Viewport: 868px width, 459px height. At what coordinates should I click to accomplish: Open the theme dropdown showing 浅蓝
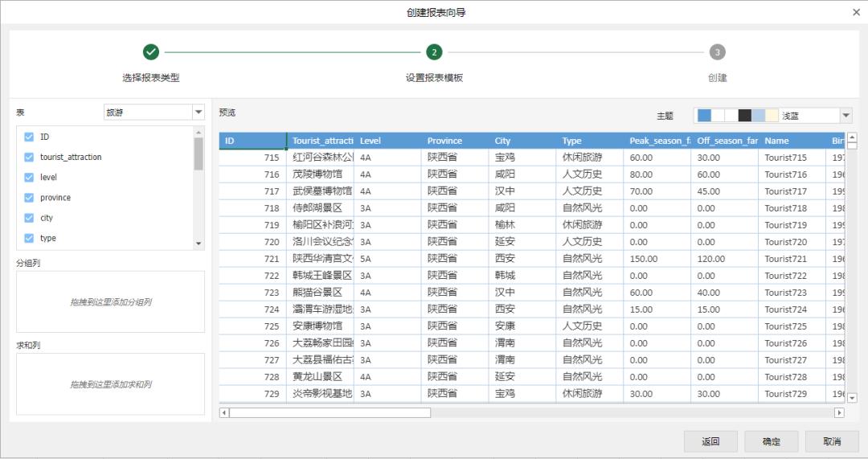(773, 116)
